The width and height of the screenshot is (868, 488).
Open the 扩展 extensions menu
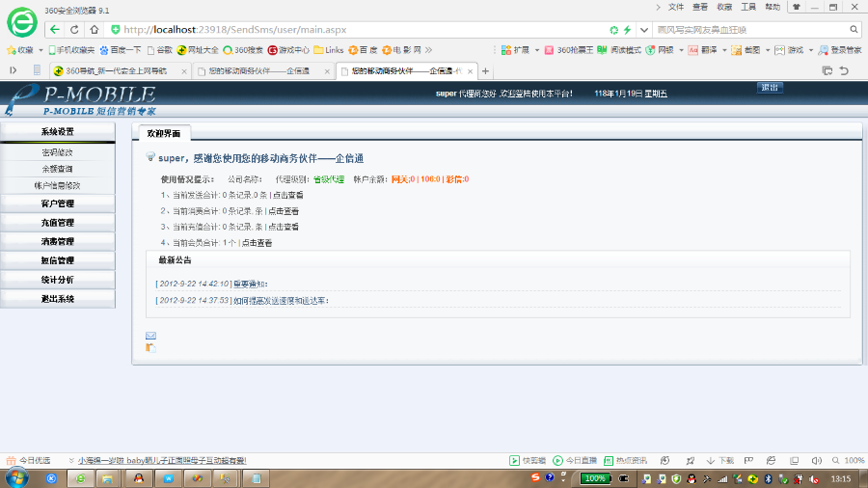pyautogui.click(x=520, y=50)
